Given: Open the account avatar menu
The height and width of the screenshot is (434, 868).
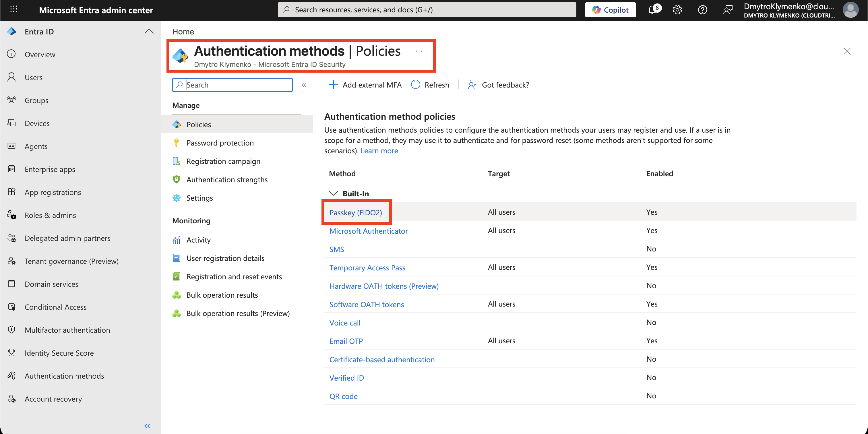Looking at the screenshot, I should tap(850, 10).
